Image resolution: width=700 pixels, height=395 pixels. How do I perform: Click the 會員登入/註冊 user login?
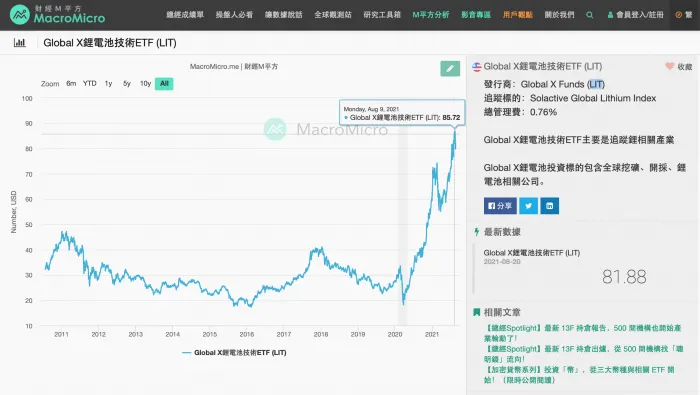click(x=635, y=15)
